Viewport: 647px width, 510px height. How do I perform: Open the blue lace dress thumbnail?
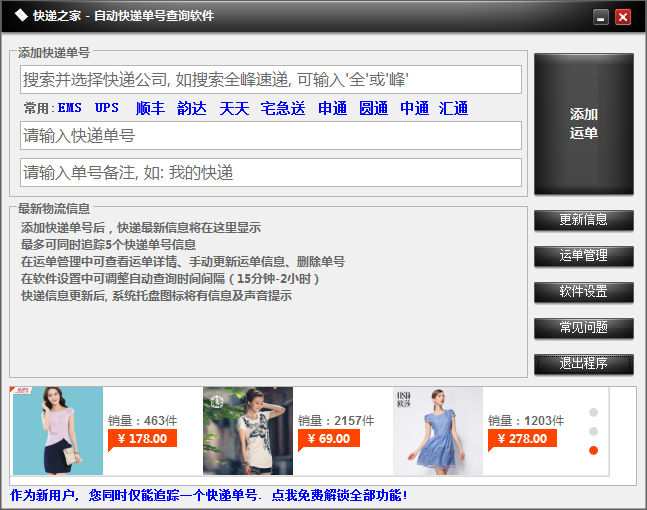click(438, 431)
